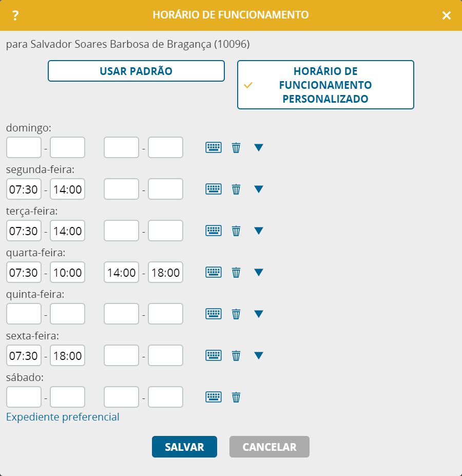Click the down arrow in segunda-feira row
The image size is (462, 476).
pyautogui.click(x=259, y=189)
